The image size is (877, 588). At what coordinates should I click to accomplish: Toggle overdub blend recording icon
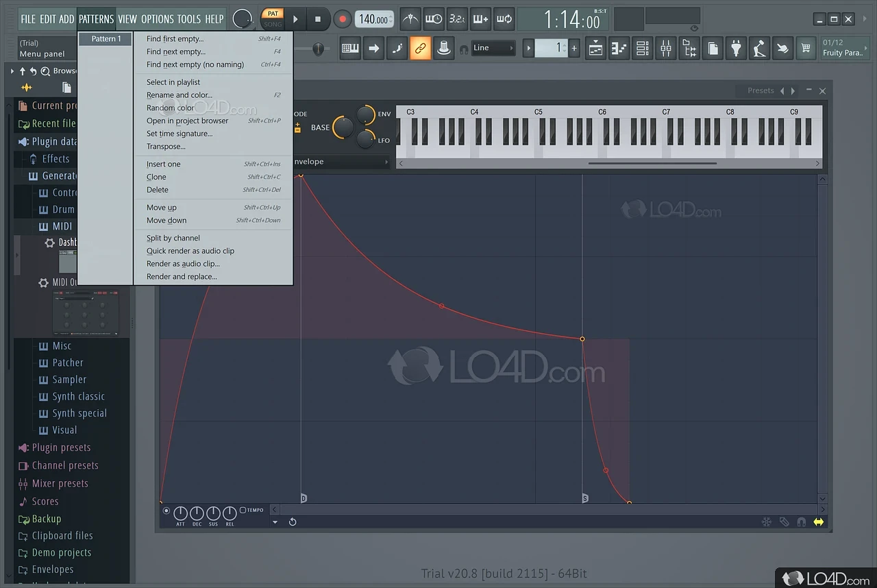pyautogui.click(x=480, y=19)
